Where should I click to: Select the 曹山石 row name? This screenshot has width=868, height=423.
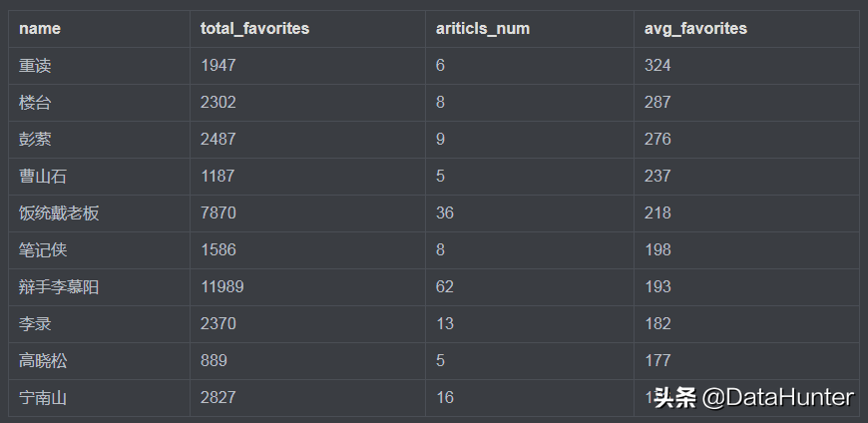pos(43,177)
